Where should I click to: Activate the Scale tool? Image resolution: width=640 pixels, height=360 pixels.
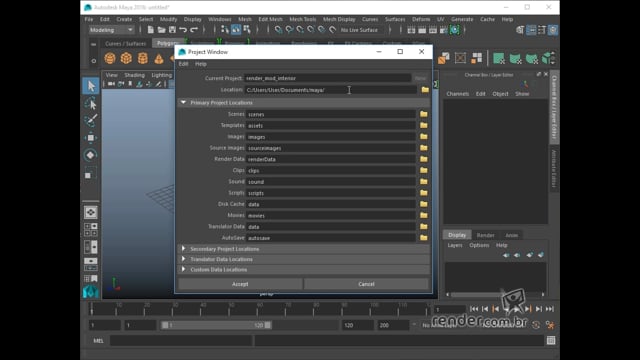[90, 173]
